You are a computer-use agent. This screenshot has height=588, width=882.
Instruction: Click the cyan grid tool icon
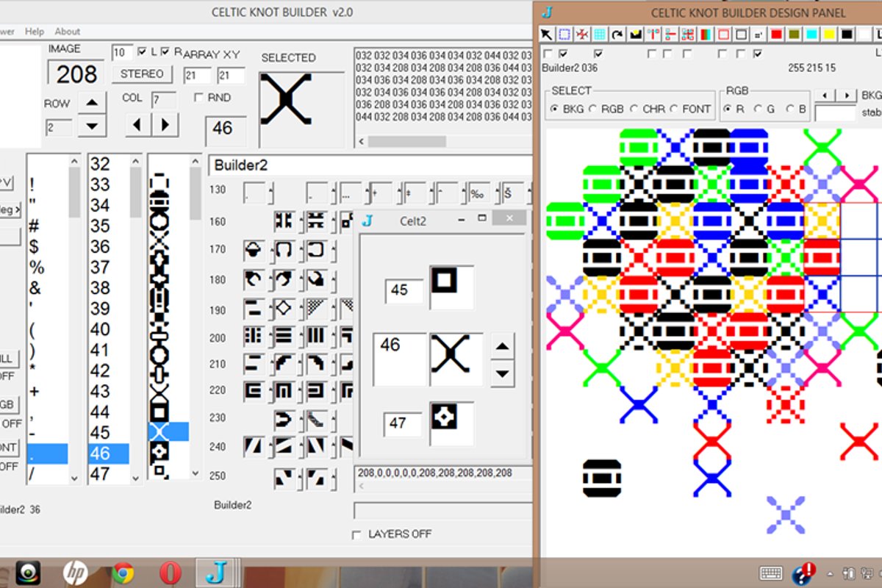tap(600, 35)
